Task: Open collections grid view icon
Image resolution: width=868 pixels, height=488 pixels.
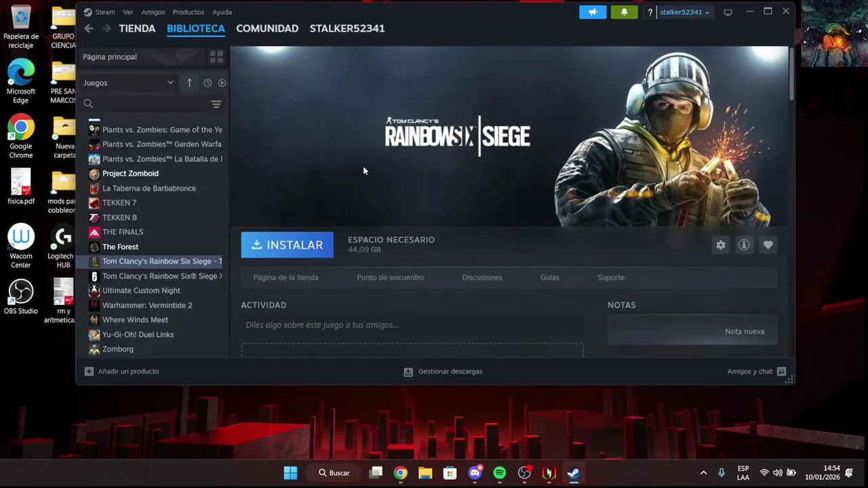Action: [216, 57]
